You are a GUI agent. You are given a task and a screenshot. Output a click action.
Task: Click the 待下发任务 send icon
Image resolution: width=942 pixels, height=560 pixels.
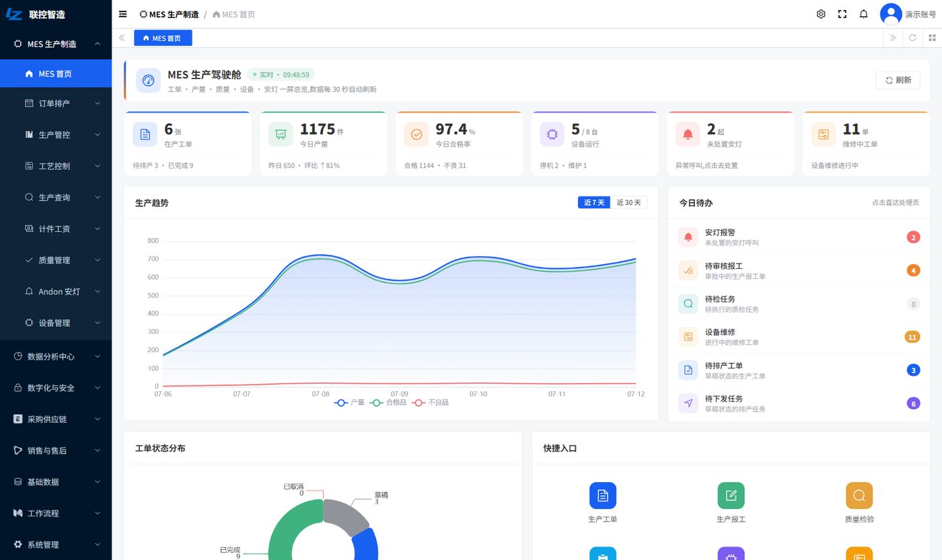pyautogui.click(x=688, y=403)
